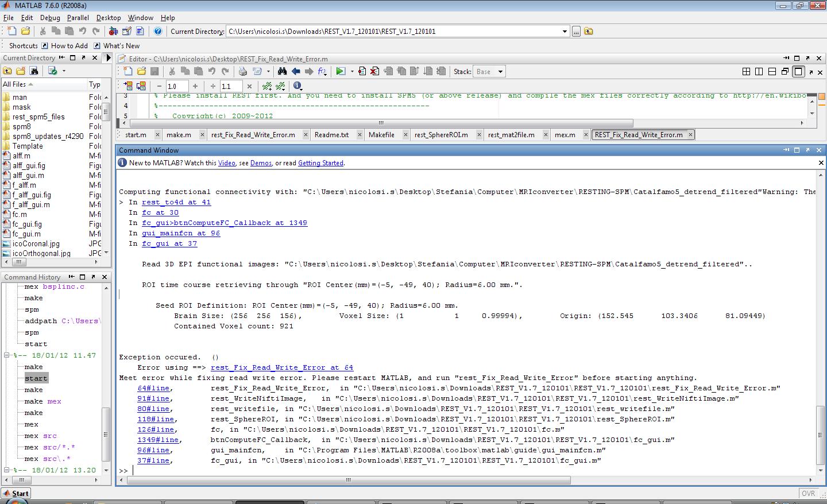Float documents layout icon in Editor

click(785, 71)
